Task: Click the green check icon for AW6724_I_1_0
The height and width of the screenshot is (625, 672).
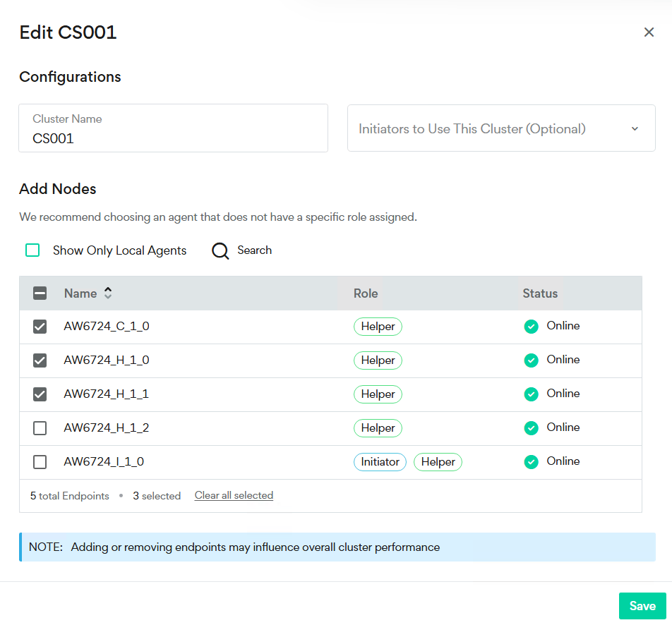Action: click(x=531, y=462)
